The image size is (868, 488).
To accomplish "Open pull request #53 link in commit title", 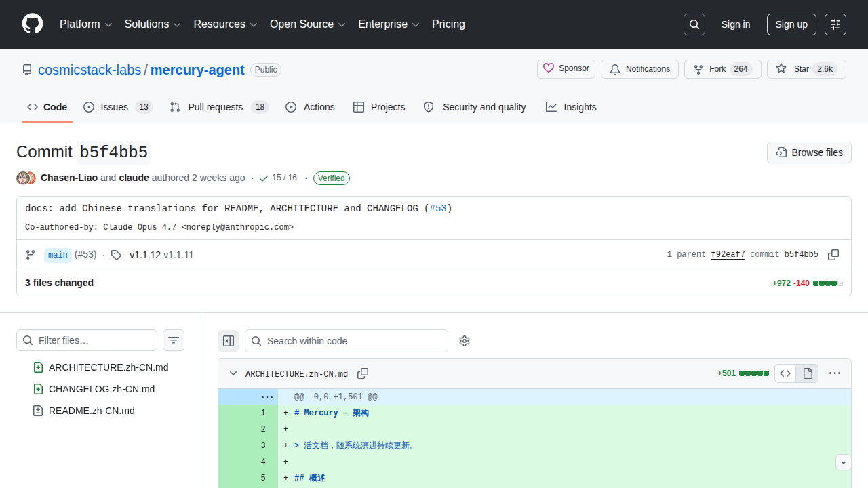I will tap(438, 208).
